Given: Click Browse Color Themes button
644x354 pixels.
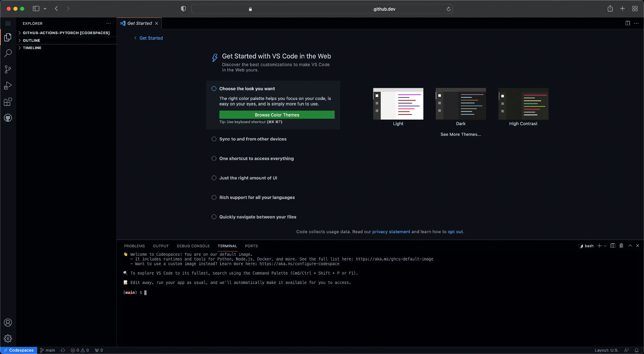Looking at the screenshot, I should [x=277, y=115].
